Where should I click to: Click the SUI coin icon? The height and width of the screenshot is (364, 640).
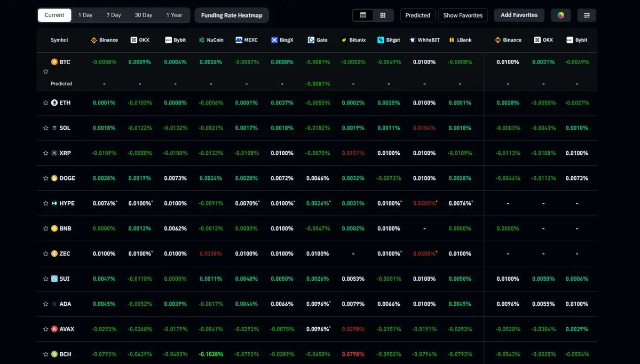coord(54,279)
